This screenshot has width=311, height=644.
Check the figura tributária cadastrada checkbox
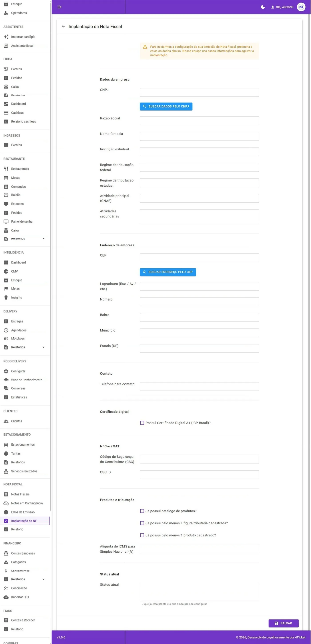pos(142,523)
